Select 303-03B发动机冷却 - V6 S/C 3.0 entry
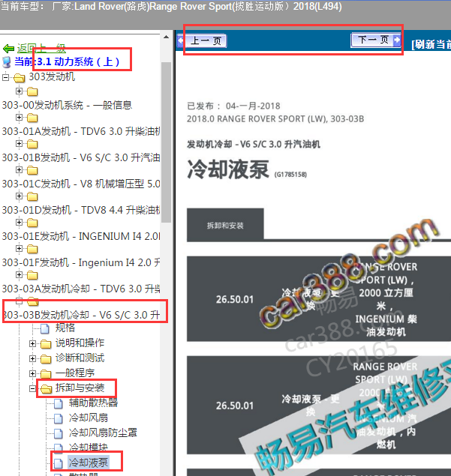 click(82, 315)
